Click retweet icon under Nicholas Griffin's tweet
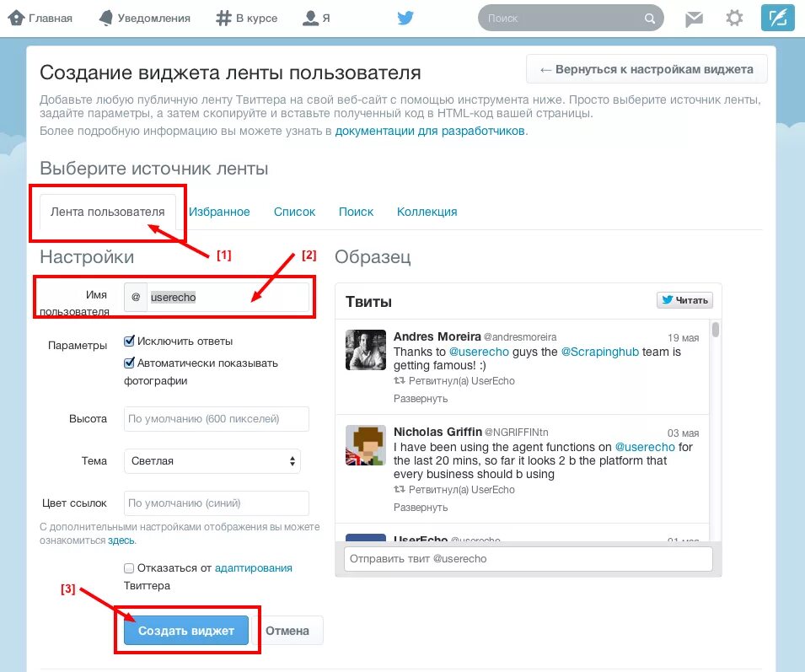The image size is (805, 672). point(399,490)
